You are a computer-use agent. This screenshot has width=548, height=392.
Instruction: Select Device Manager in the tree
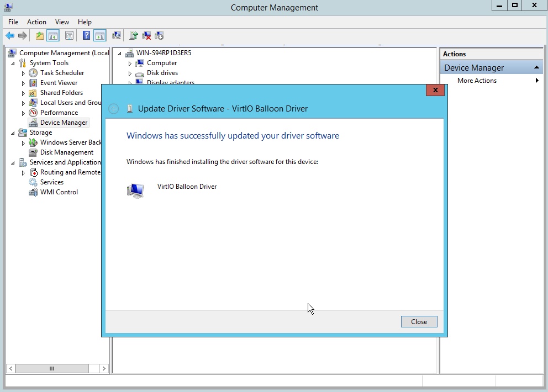(64, 123)
